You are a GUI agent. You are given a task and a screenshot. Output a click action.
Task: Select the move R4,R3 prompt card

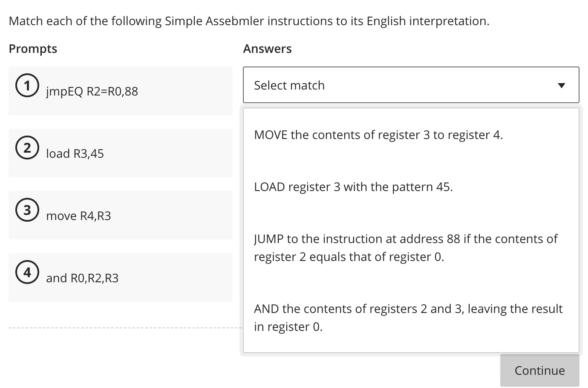[120, 215]
